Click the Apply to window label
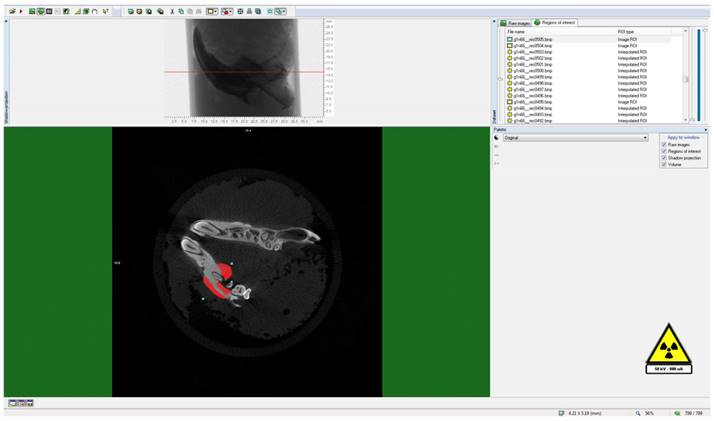The height and width of the screenshot is (421, 714). point(683,137)
